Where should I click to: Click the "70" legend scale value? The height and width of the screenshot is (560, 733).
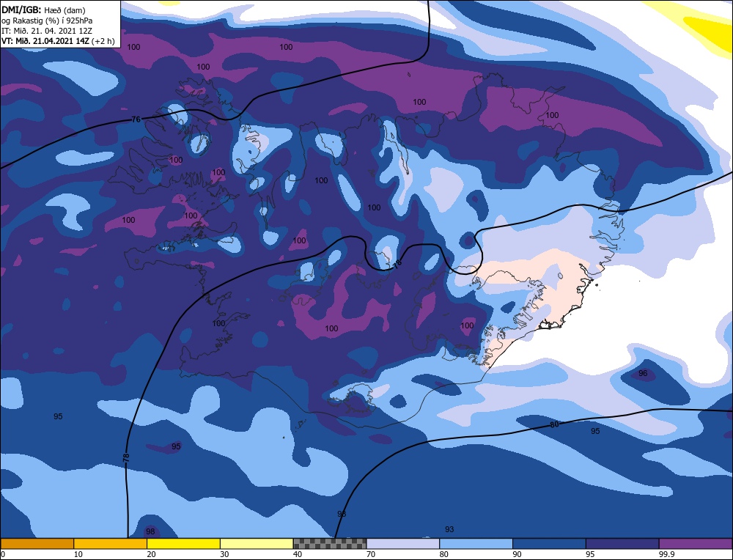tap(371, 554)
